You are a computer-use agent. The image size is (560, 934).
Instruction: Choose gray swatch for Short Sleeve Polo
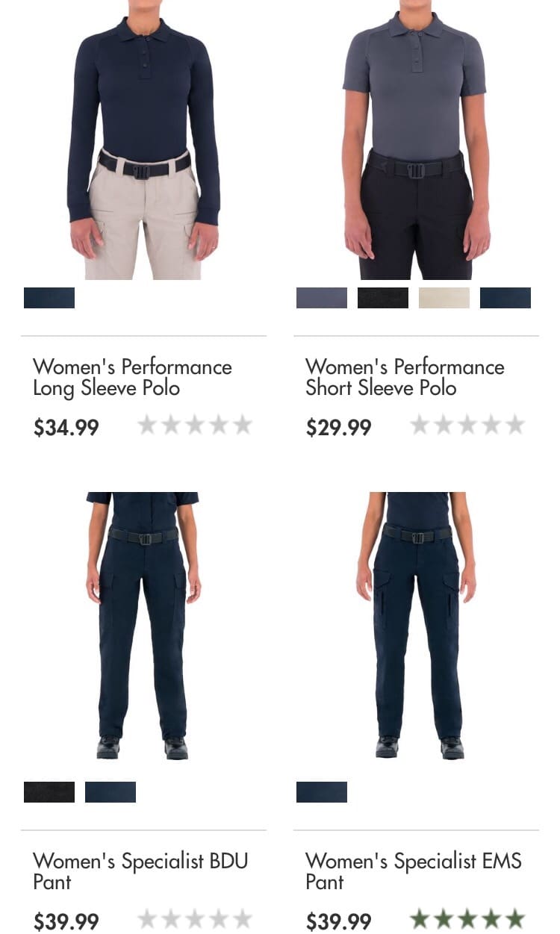pyautogui.click(x=322, y=298)
